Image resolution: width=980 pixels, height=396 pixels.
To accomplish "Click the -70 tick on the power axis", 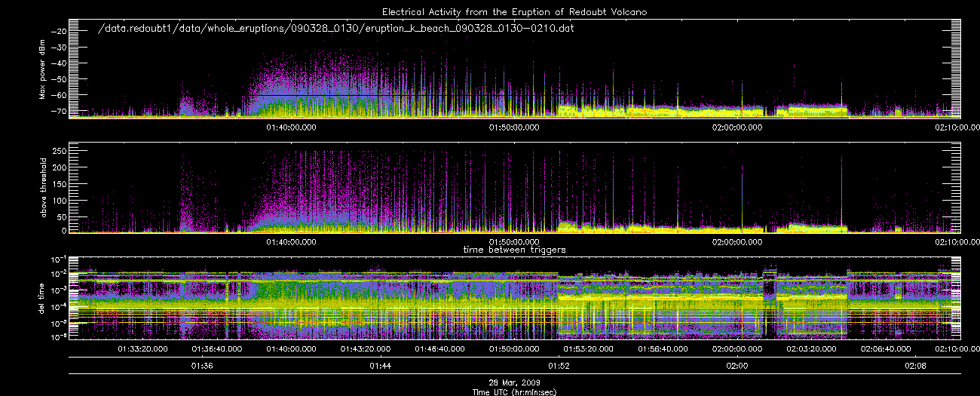I will click(x=59, y=111).
